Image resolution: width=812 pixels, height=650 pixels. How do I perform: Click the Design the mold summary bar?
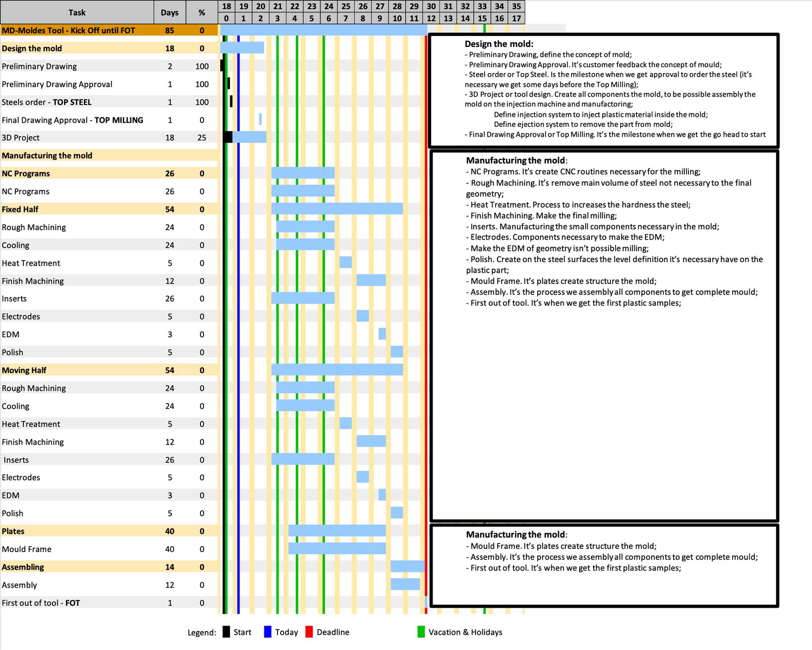tap(242, 48)
